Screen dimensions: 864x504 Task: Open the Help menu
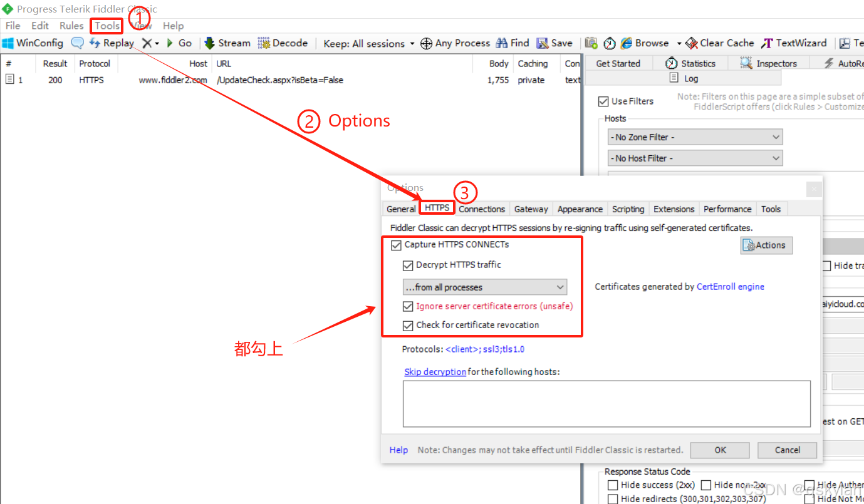[x=174, y=26]
